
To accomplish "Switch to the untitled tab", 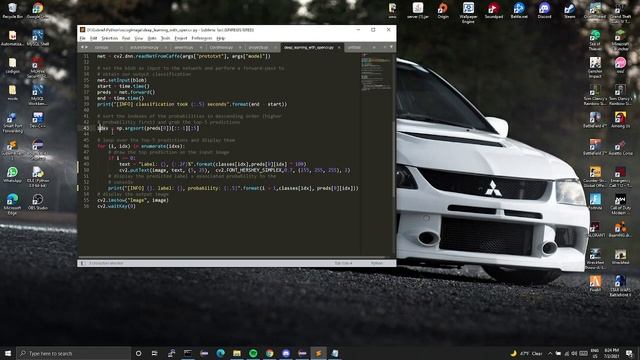I will click(354, 47).
